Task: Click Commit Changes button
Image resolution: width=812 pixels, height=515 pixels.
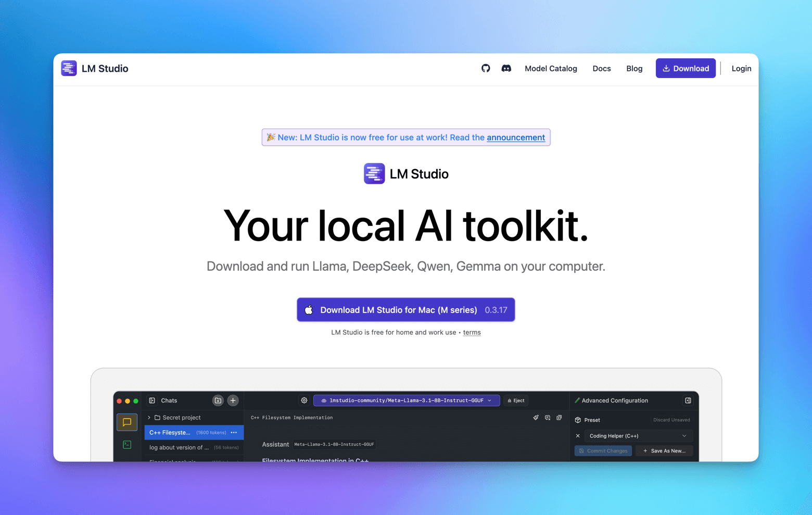Action: point(603,451)
